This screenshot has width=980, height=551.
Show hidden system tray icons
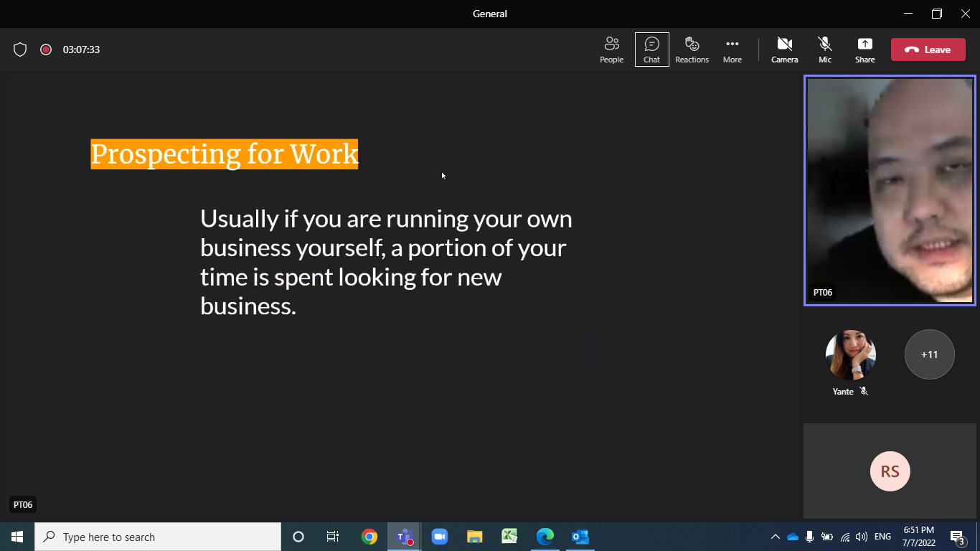point(775,537)
